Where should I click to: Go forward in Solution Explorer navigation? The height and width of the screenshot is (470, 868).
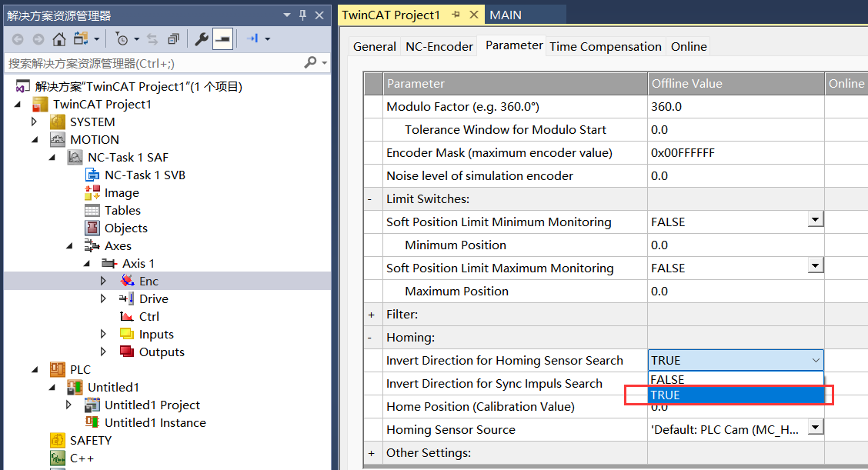(38, 39)
